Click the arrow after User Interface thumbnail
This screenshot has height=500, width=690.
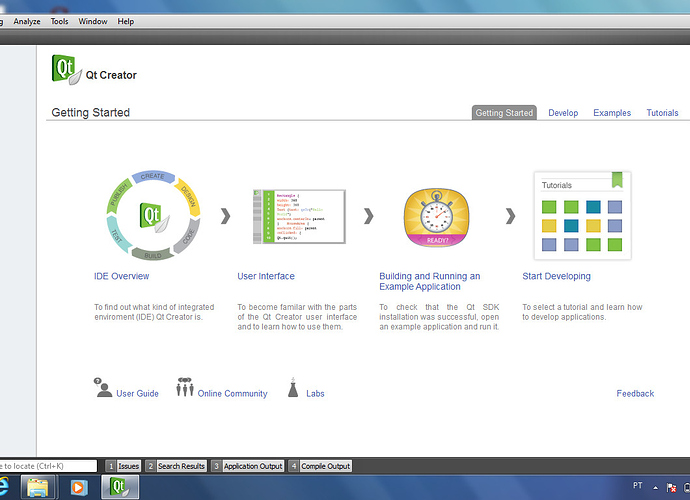(369, 216)
